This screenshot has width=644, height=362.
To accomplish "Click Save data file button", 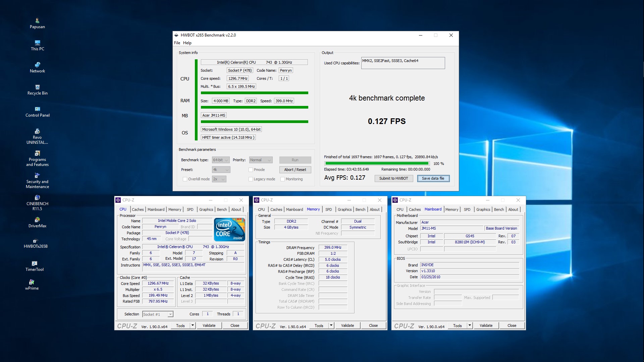I will click(x=433, y=179).
